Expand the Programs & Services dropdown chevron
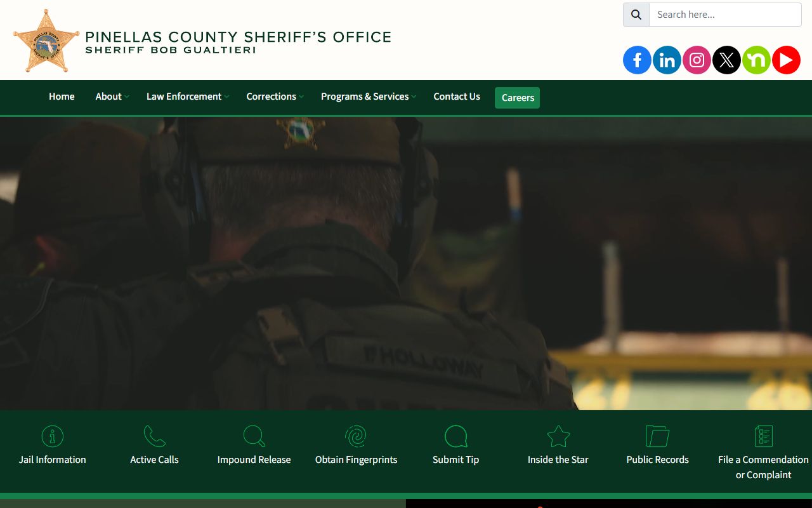Screen dimensions: 812x508 click(x=414, y=97)
